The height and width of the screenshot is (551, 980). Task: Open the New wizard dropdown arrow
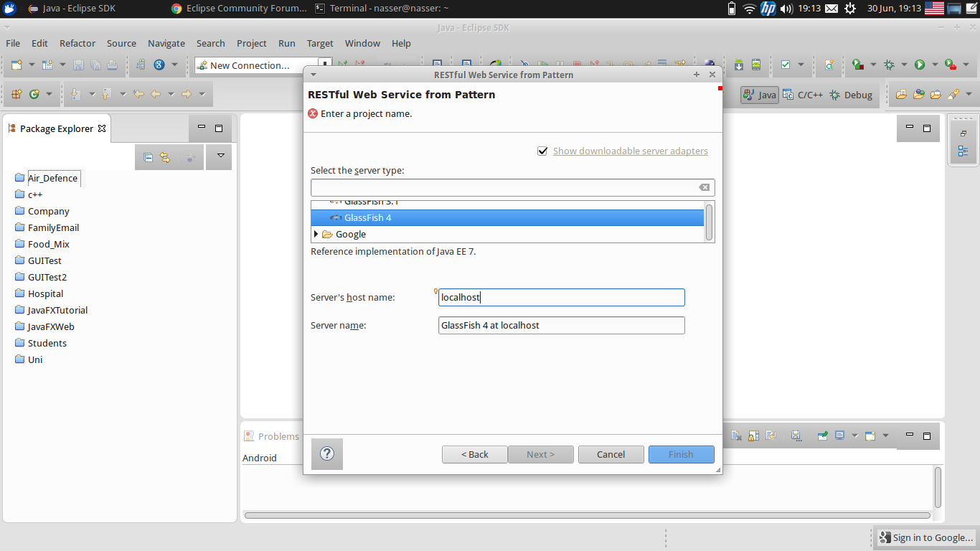(32, 65)
